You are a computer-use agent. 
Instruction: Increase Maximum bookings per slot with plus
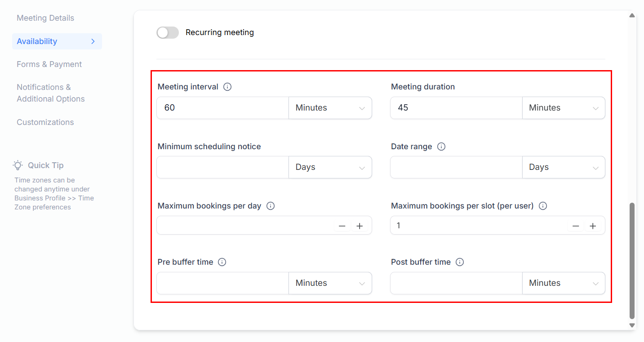click(x=593, y=226)
